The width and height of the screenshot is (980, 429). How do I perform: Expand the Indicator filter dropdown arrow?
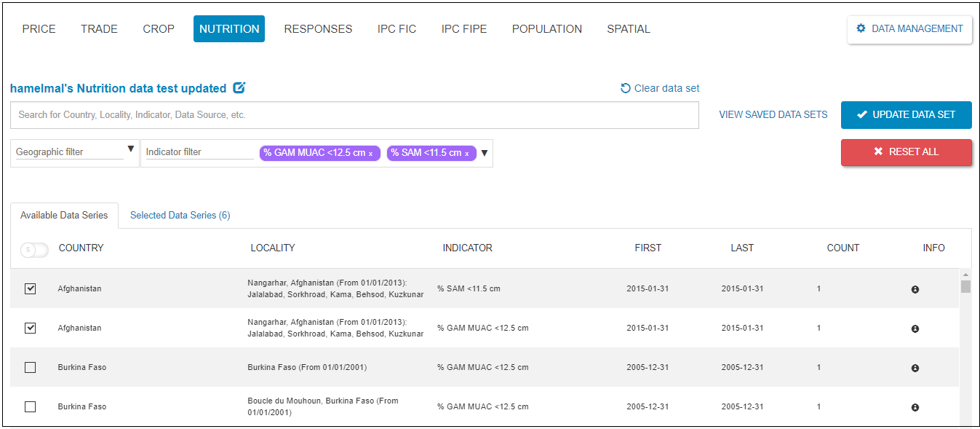coord(485,153)
